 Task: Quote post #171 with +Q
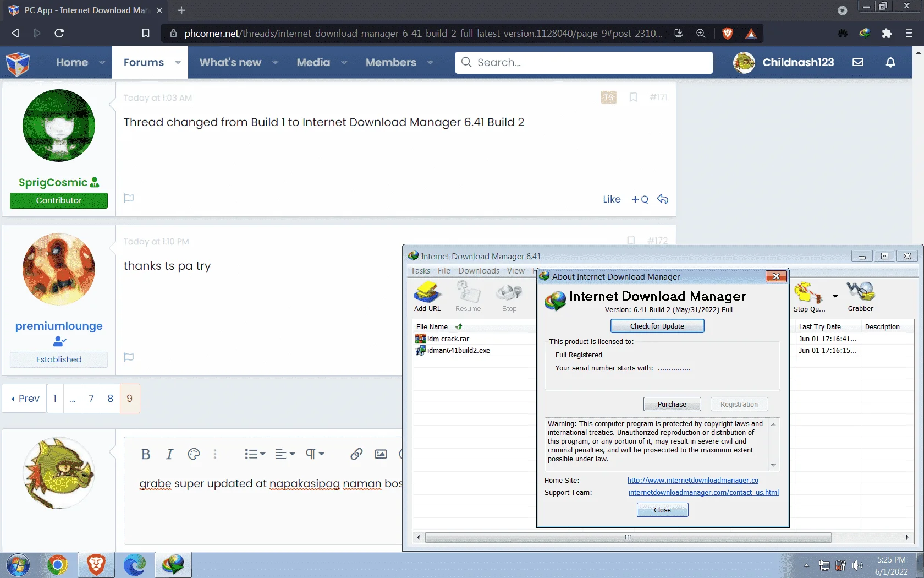(x=640, y=199)
